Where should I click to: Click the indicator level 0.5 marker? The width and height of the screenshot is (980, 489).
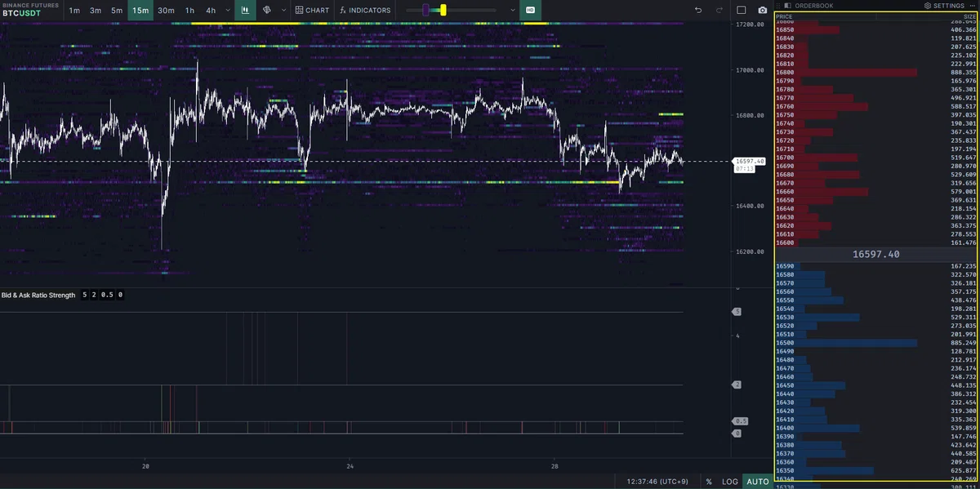coord(741,421)
